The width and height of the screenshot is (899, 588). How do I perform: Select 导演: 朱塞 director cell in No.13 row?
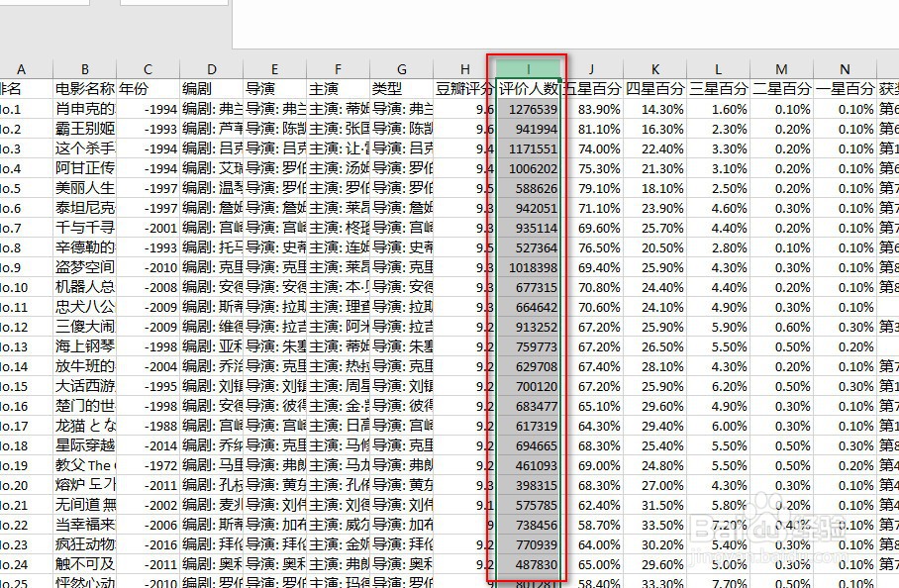(x=274, y=346)
